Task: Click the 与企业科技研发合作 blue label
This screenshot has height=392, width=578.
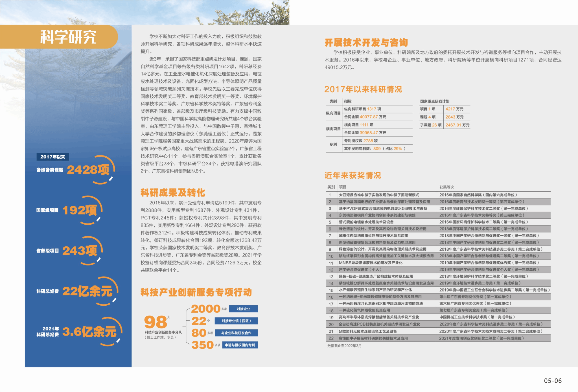Action: pos(236,333)
